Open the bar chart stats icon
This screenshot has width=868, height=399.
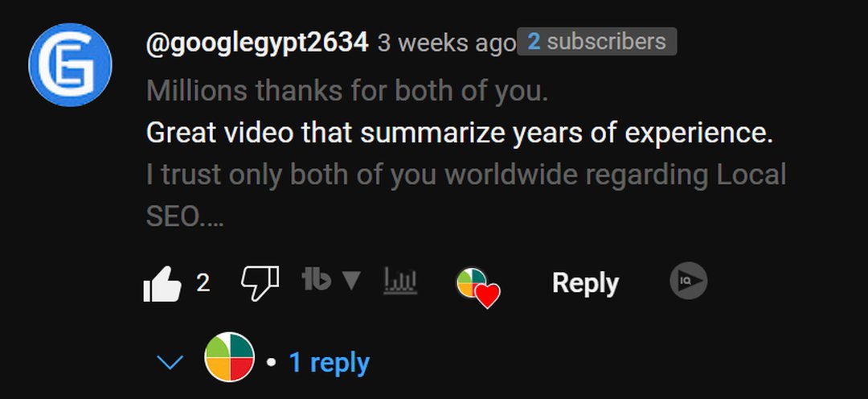tap(401, 281)
